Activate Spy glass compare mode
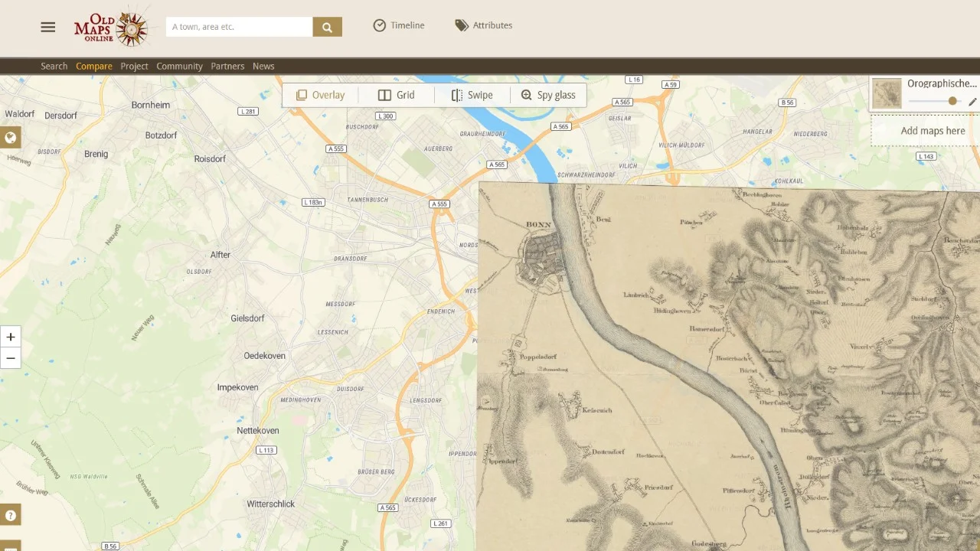Image resolution: width=980 pixels, height=551 pixels. [547, 95]
